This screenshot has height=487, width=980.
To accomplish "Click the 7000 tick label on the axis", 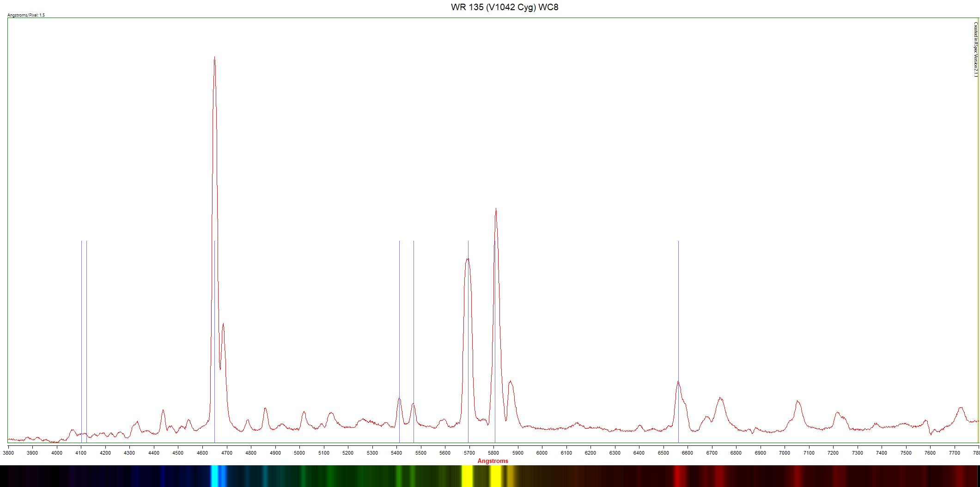I will point(785,453).
